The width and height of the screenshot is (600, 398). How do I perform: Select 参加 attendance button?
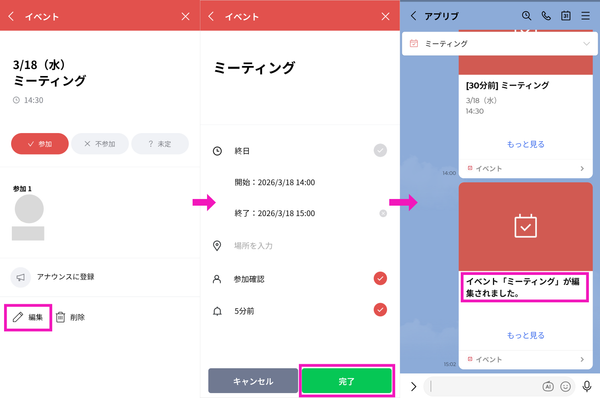coord(40,144)
